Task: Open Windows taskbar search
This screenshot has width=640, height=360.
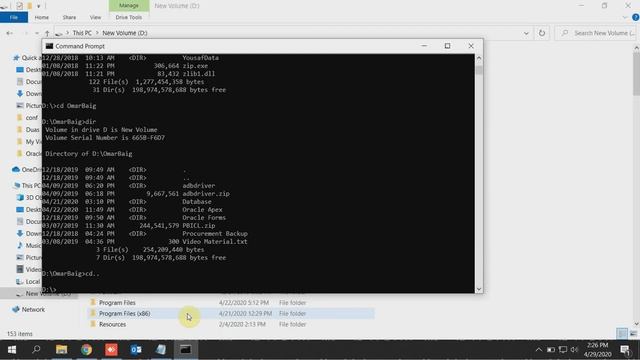Action: pyautogui.click(x=36, y=349)
